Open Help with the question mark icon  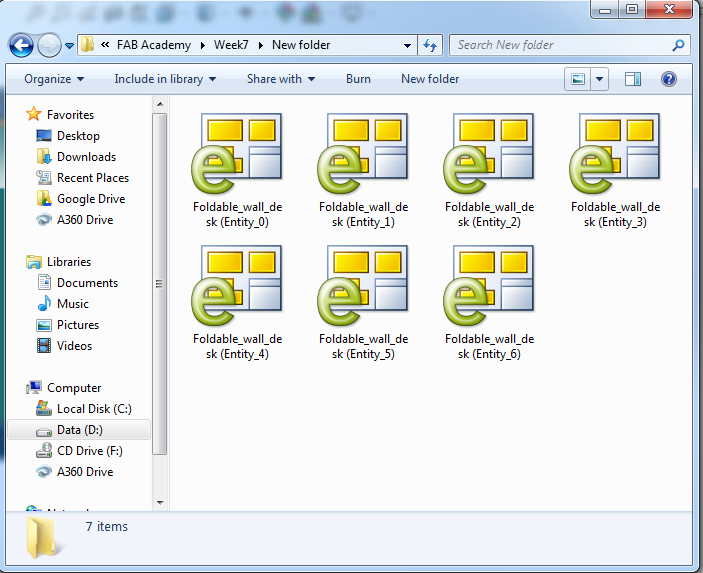668,79
